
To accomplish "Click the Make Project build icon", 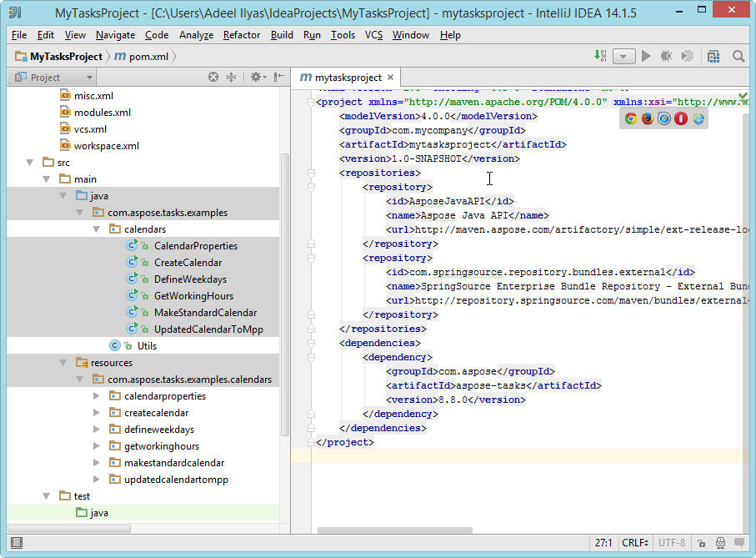I will (x=601, y=56).
